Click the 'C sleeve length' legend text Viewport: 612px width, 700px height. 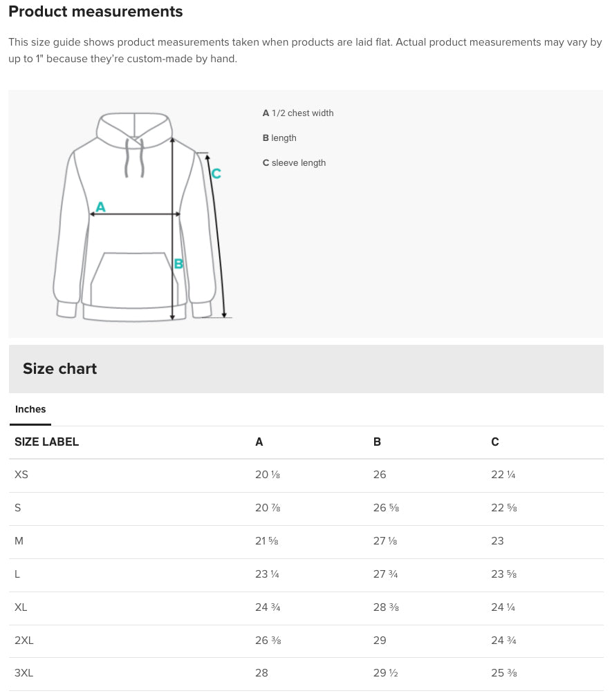point(294,163)
